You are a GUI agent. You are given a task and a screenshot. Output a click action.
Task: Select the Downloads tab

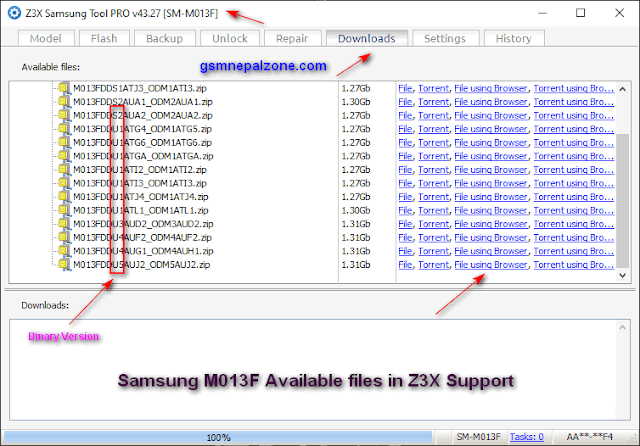point(367,38)
